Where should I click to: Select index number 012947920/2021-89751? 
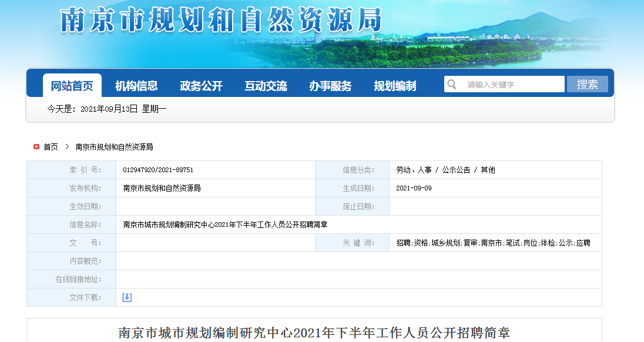pyautogui.click(x=158, y=170)
